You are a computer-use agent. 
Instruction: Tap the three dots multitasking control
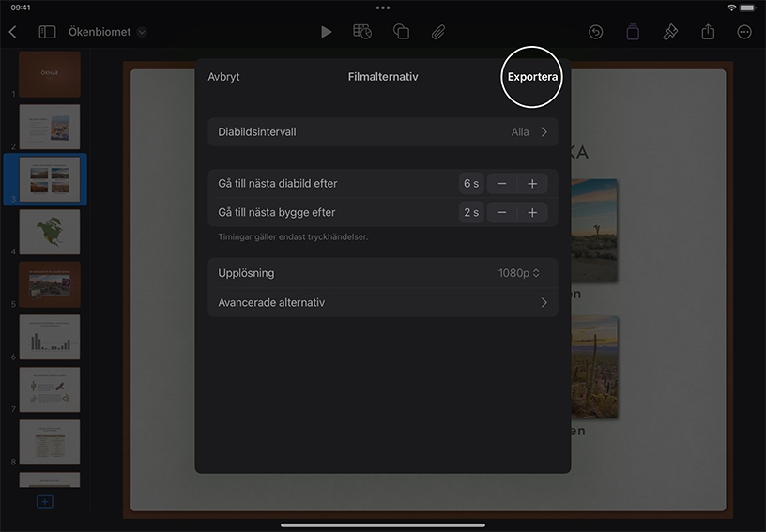382,8
